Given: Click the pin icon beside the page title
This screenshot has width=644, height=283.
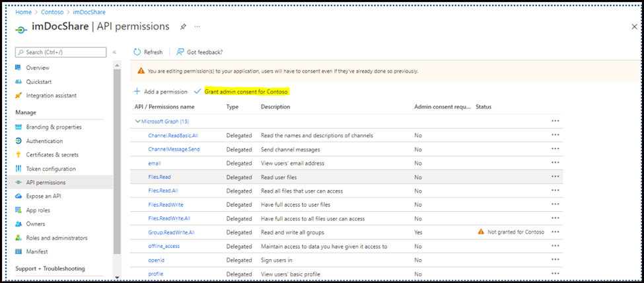Looking at the screenshot, I should pos(183,26).
